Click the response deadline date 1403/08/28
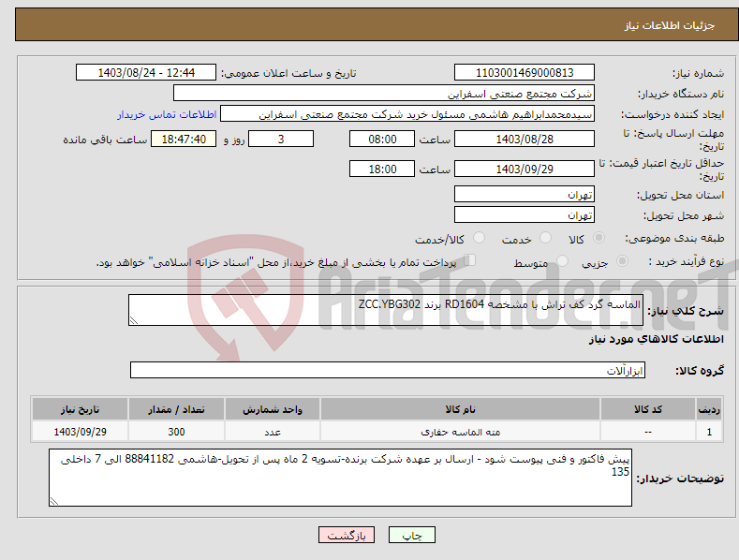739x560 pixels. point(525,139)
